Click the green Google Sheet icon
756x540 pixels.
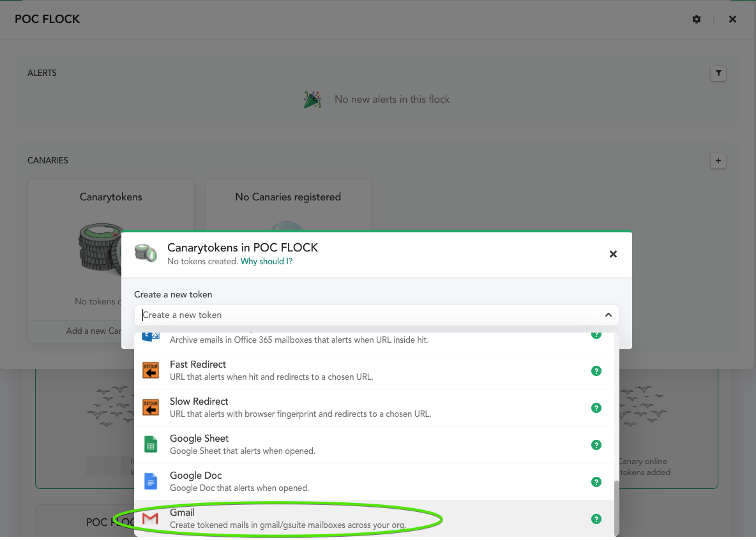coord(151,444)
